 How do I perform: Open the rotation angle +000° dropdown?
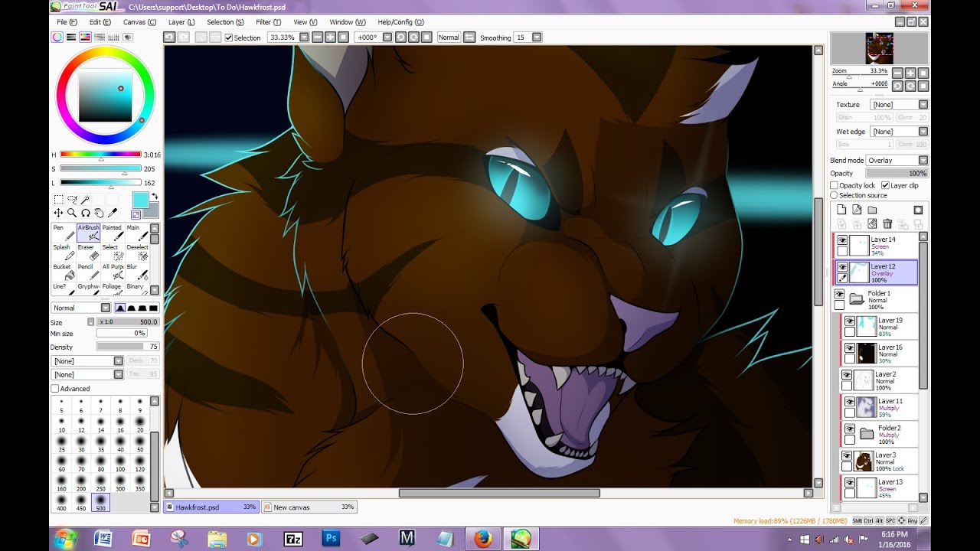(x=387, y=37)
